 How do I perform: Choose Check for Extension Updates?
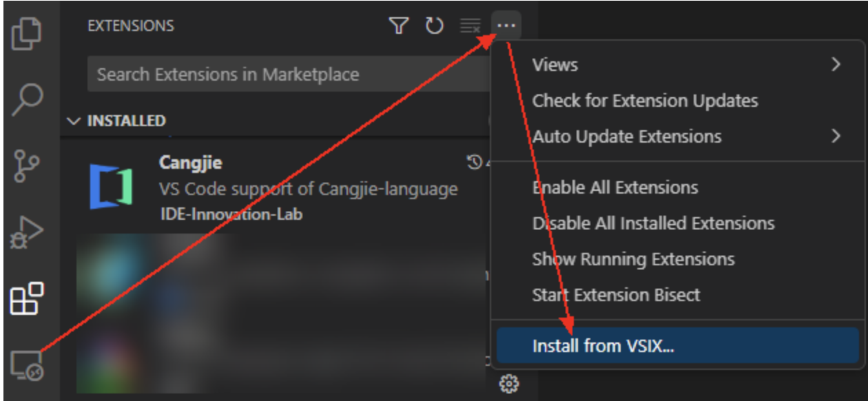(678, 101)
